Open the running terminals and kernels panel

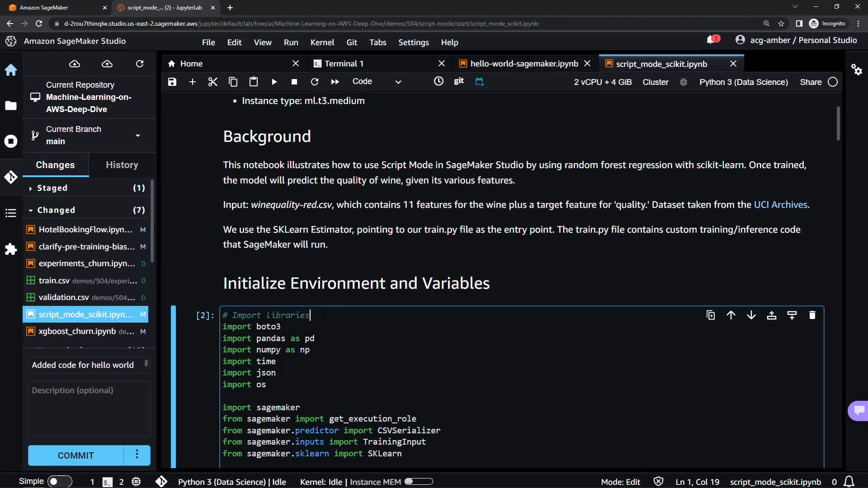11,141
